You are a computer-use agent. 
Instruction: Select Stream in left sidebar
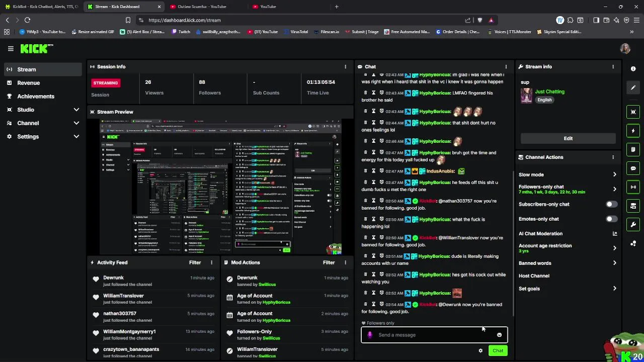(43, 69)
